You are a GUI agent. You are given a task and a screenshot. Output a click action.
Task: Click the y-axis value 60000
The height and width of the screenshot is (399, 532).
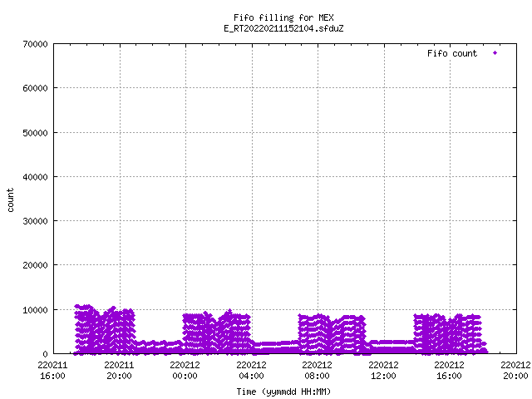[x=35, y=88]
